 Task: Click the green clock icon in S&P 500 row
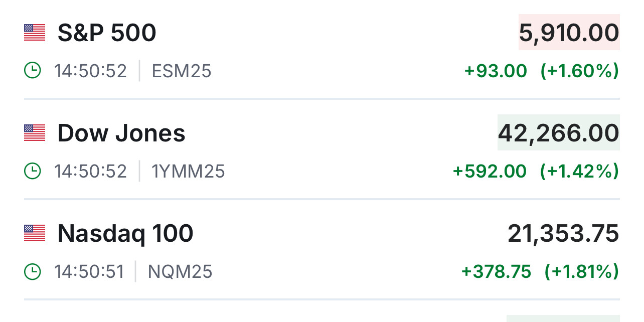(x=33, y=71)
